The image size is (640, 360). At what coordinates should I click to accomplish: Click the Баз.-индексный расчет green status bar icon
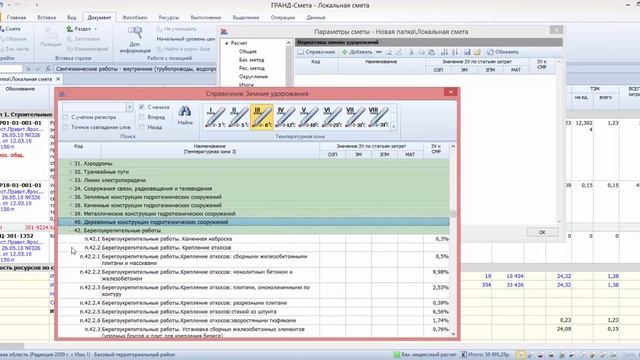tap(396, 355)
